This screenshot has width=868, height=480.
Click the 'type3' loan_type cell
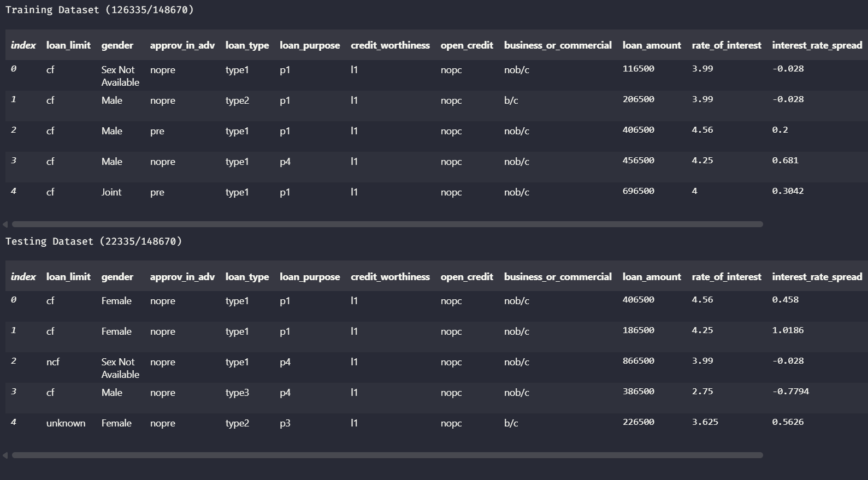(x=237, y=393)
